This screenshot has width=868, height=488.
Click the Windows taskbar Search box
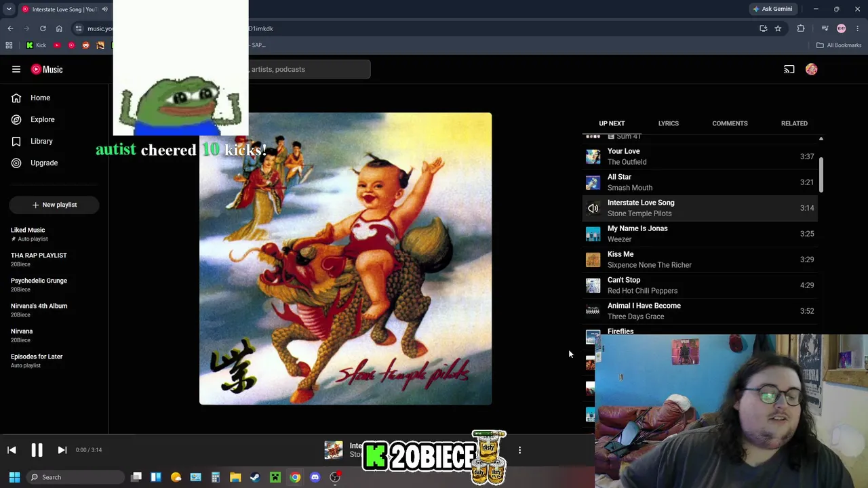pos(75,477)
